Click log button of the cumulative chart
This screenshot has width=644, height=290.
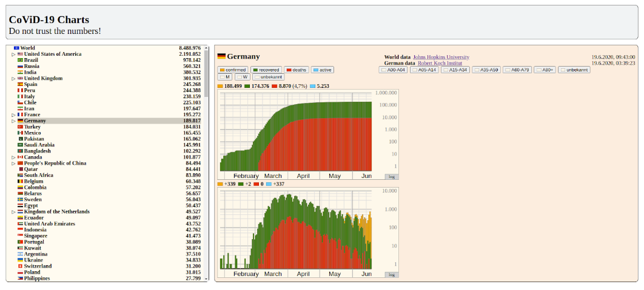click(391, 177)
